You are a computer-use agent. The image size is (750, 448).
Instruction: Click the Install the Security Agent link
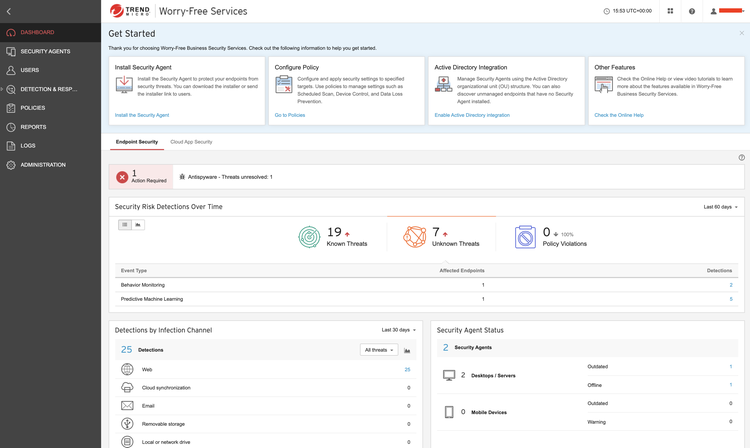pyautogui.click(x=142, y=115)
